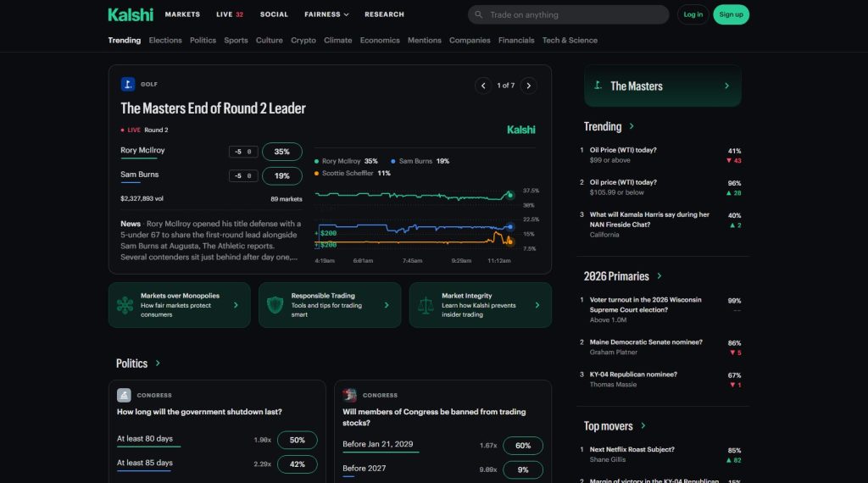The height and width of the screenshot is (483, 868).
Task: Click At least 85 days 42% button
Action: (x=298, y=464)
